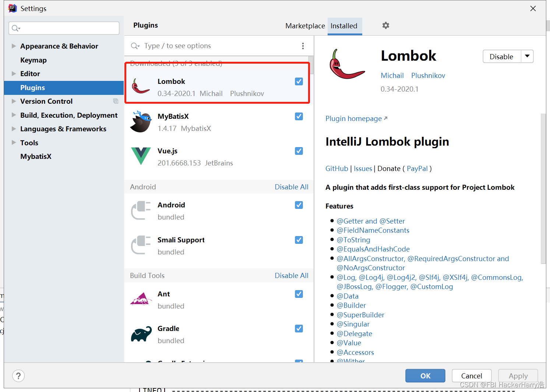Image resolution: width=550 pixels, height=392 pixels.
Task: Open the Disable button dropdown arrow
Action: [x=527, y=56]
